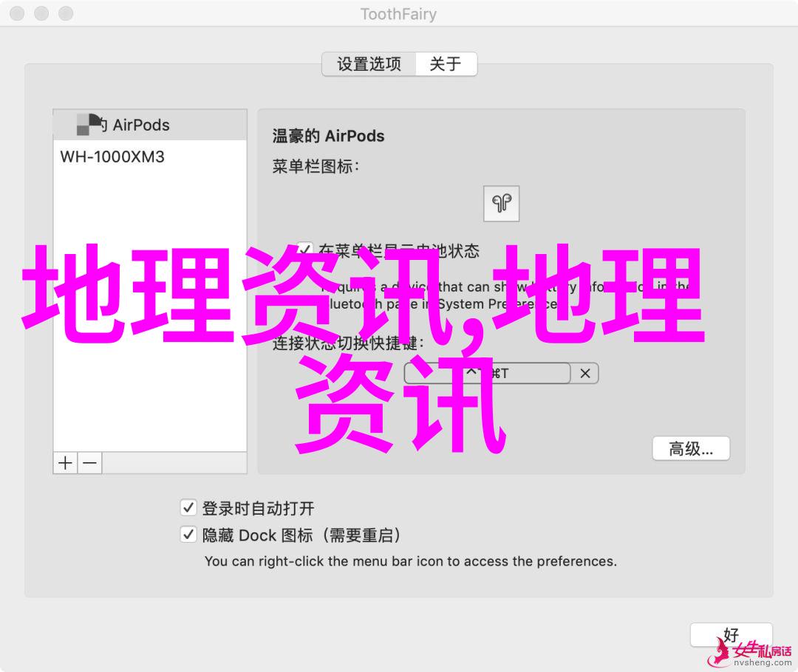Switch to the 设置选项 tab

(369, 64)
